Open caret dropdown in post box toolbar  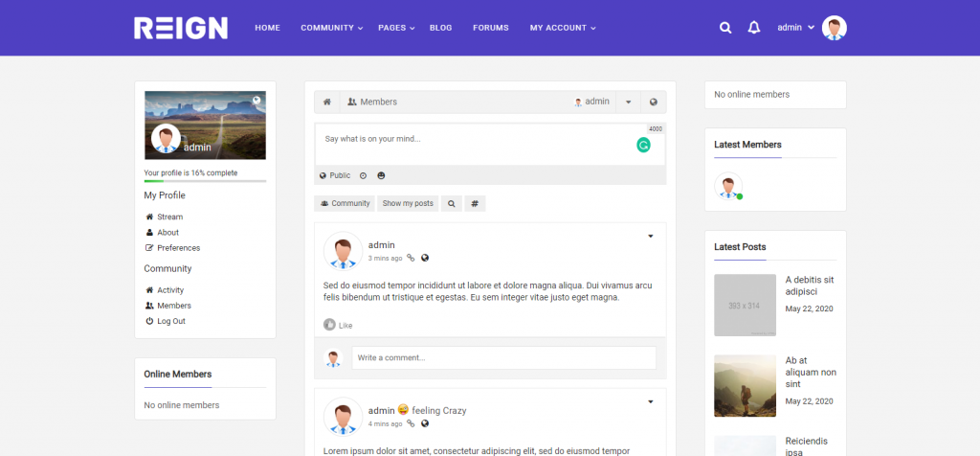pyautogui.click(x=628, y=102)
